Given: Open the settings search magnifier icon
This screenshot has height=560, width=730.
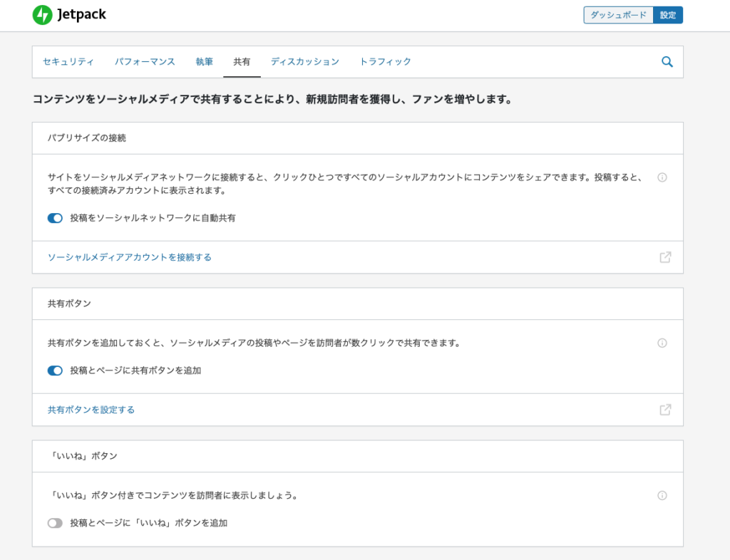Looking at the screenshot, I should 667,62.
